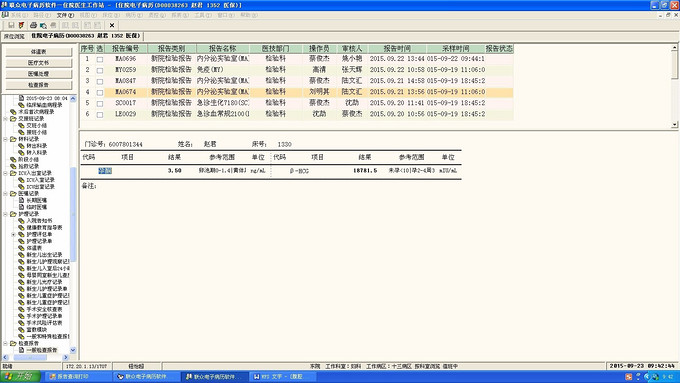Click the 检查报告 button

[x=39, y=85]
